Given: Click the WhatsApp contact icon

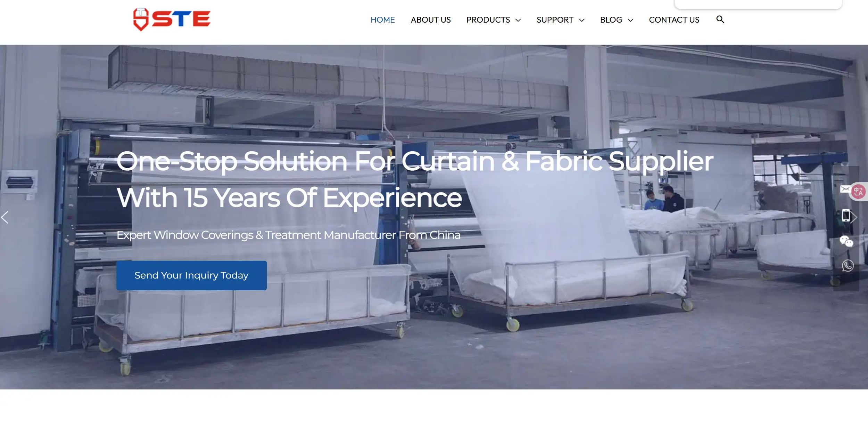Looking at the screenshot, I should click(848, 266).
